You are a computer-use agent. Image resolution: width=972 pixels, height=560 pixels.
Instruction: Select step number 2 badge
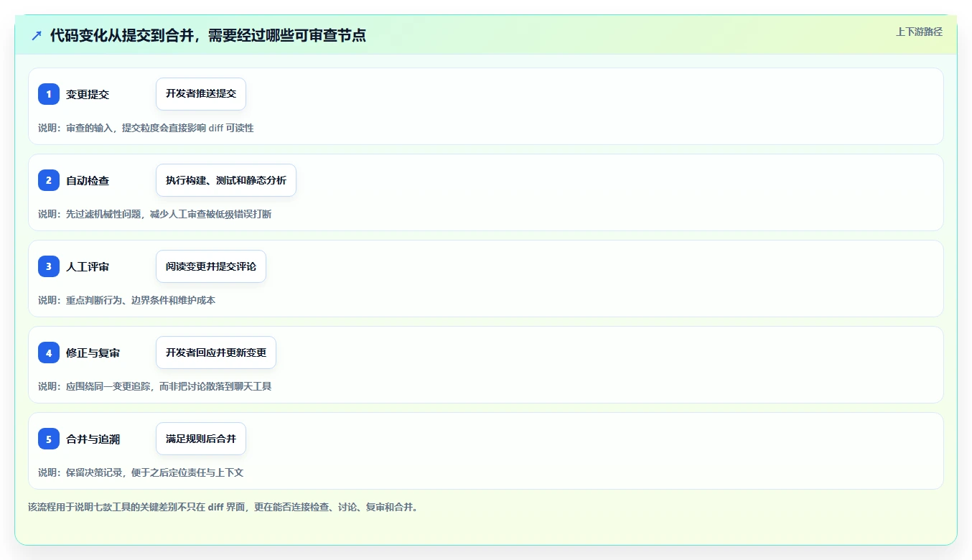click(49, 180)
